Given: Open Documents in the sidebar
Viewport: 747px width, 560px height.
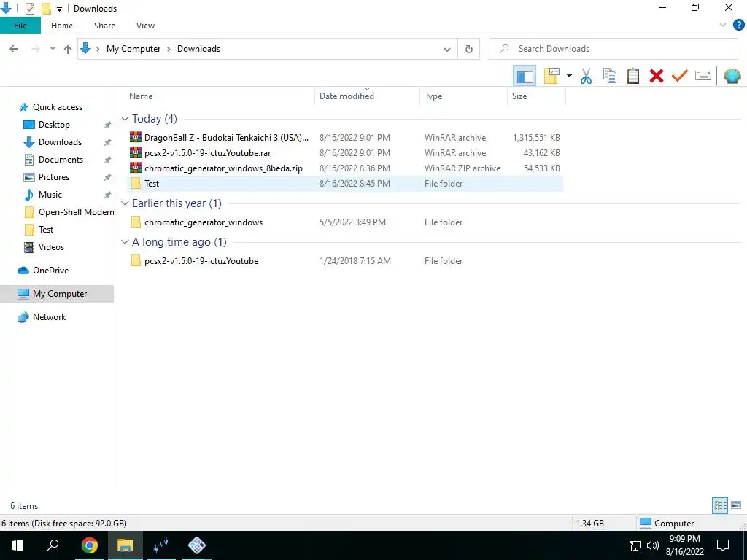Looking at the screenshot, I should point(61,160).
